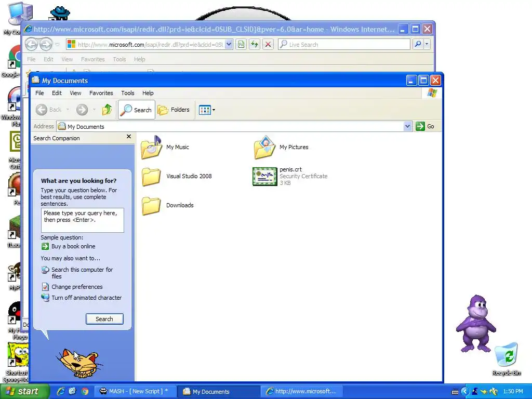Expand hidden system tray icons

pyautogui.click(x=465, y=392)
